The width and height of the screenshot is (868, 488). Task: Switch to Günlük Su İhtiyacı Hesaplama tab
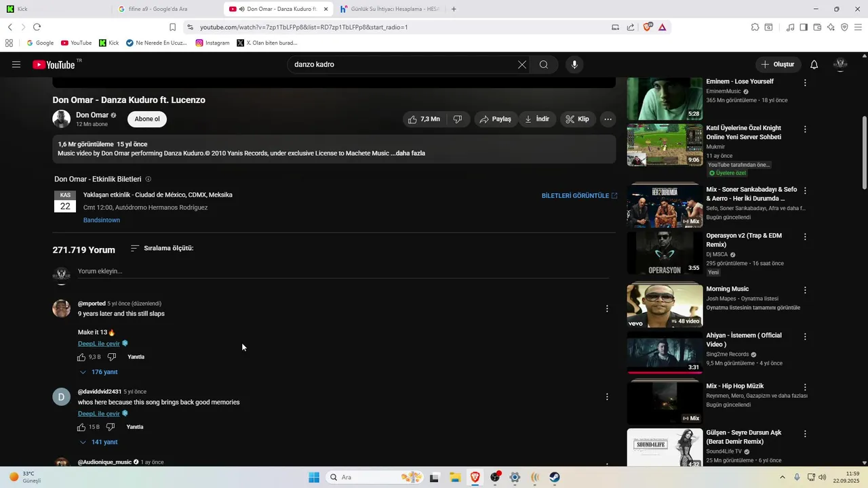point(389,9)
